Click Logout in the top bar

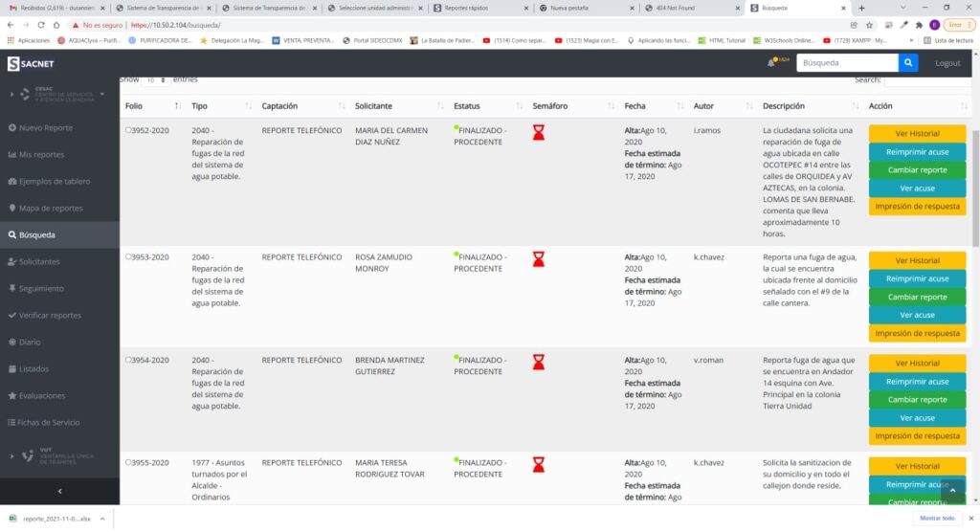coord(947,63)
